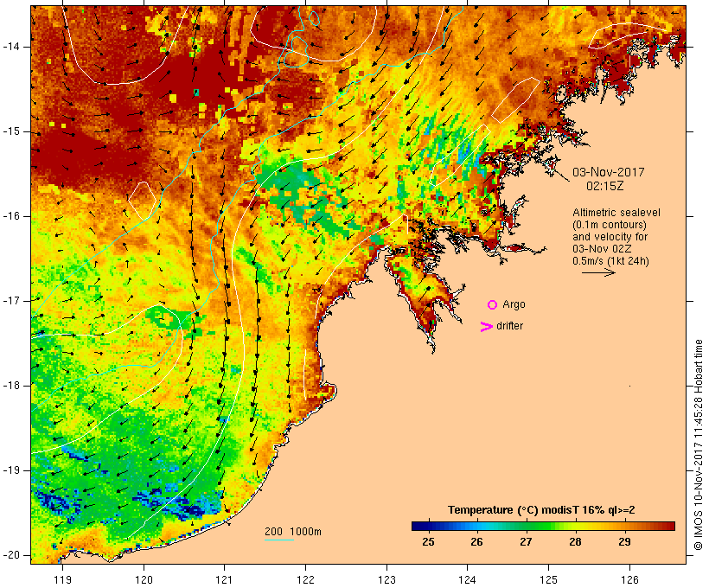
Task: Click the latitude axis label -17
Action: (11, 301)
